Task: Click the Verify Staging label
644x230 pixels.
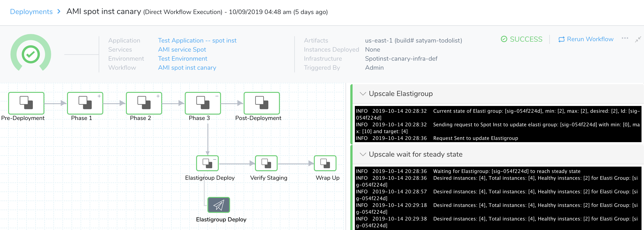Action: pos(269,178)
